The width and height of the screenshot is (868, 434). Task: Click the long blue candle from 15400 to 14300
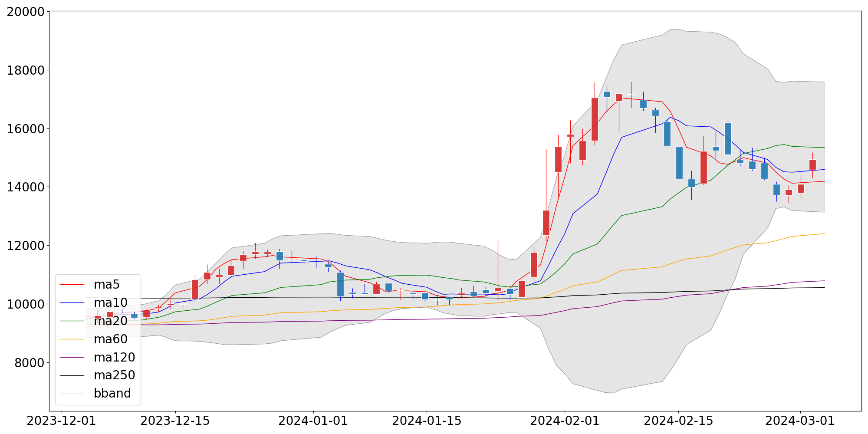click(679, 163)
